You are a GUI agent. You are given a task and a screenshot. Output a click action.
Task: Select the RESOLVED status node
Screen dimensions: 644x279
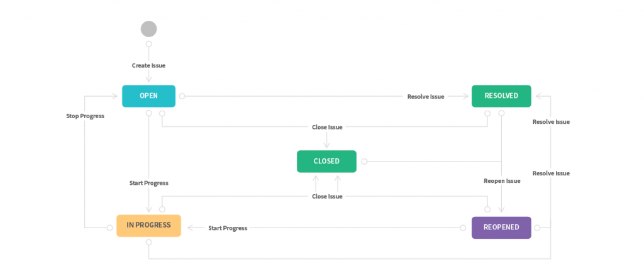coord(501,96)
